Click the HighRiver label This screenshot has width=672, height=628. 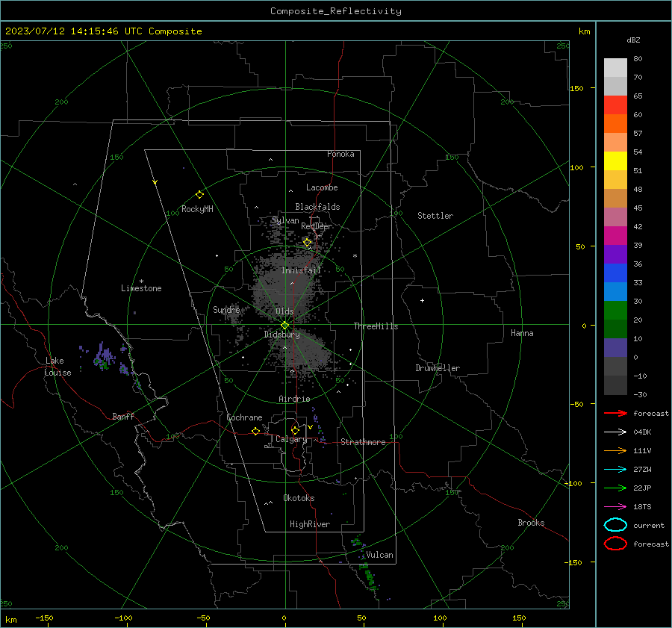[x=310, y=524]
